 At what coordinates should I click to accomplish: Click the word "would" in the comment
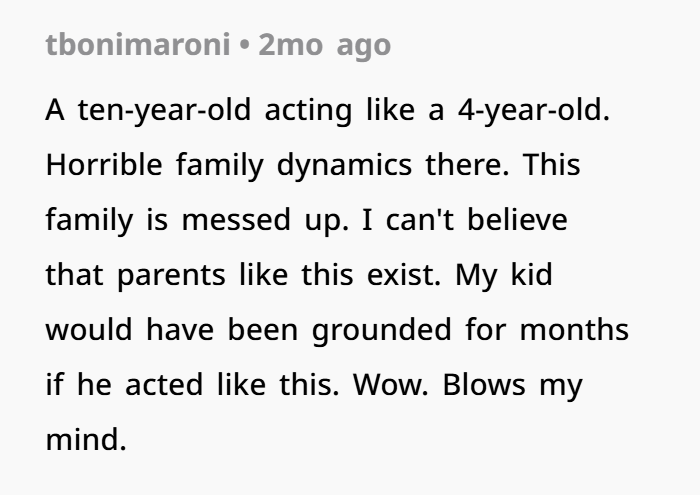tap(89, 330)
